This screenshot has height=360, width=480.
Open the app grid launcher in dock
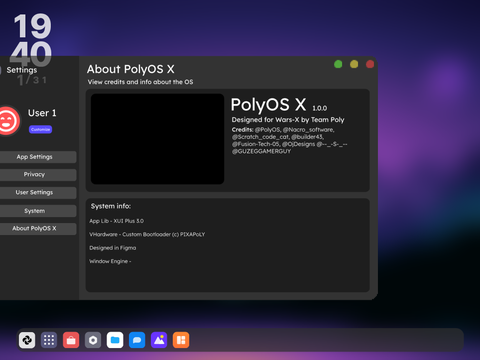49,340
